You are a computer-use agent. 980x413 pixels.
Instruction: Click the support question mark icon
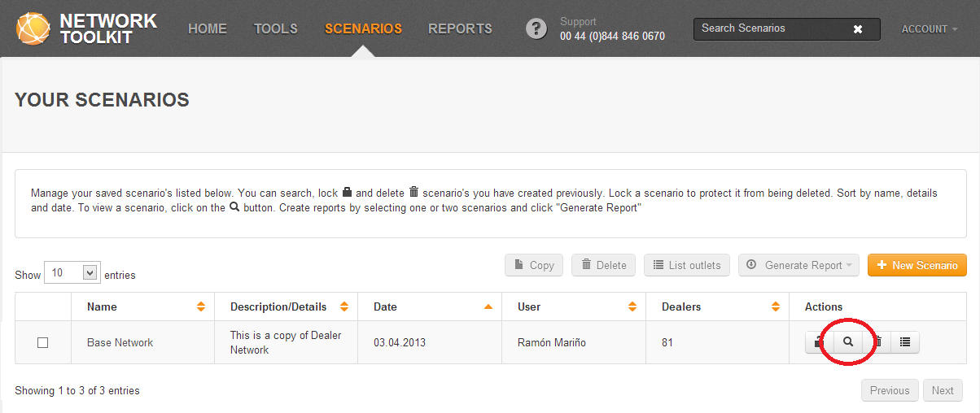click(536, 28)
